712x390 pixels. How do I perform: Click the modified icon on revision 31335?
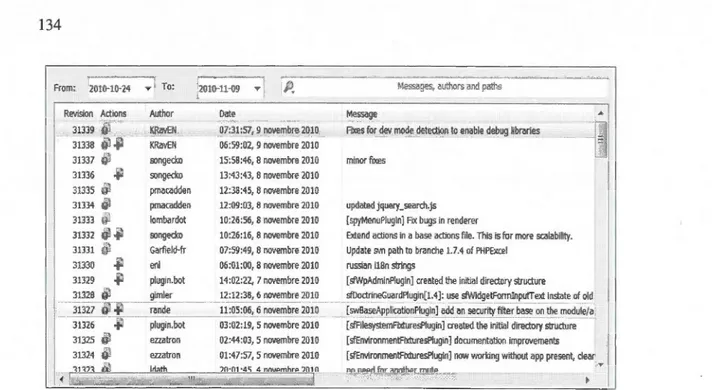pos(106,189)
